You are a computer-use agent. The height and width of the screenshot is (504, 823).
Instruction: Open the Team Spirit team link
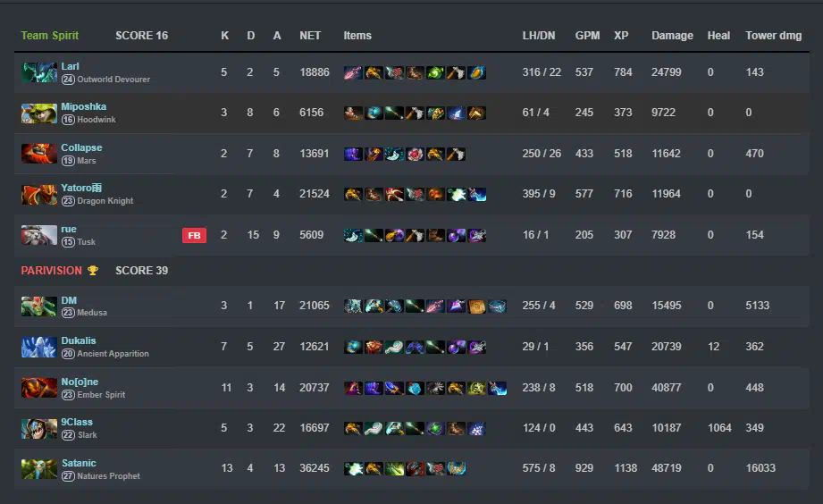[50, 35]
